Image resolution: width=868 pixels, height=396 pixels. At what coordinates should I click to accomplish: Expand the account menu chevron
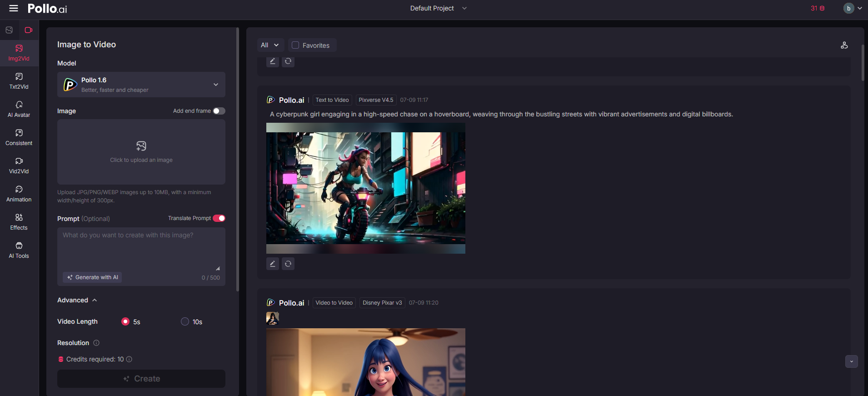(860, 8)
